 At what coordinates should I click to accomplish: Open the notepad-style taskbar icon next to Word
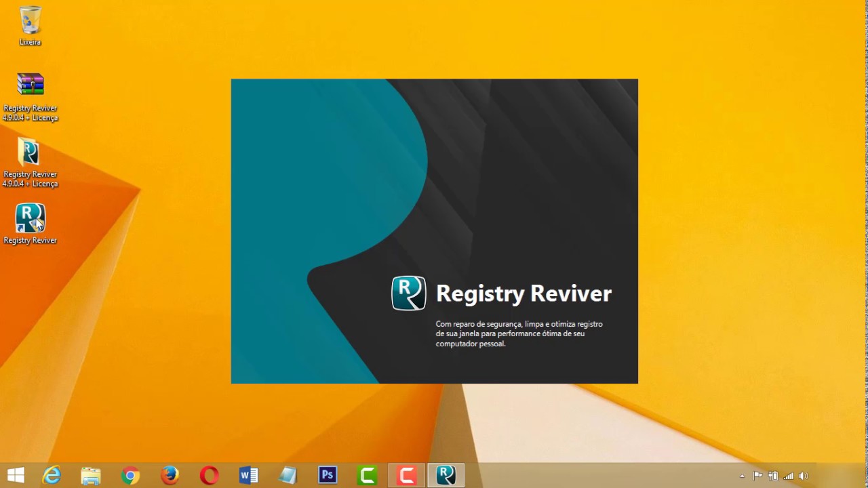click(288, 475)
